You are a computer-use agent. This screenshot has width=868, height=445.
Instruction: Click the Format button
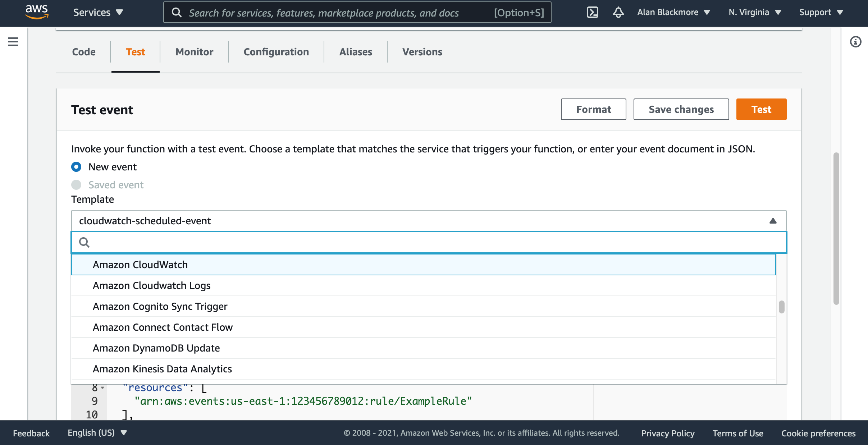593,109
